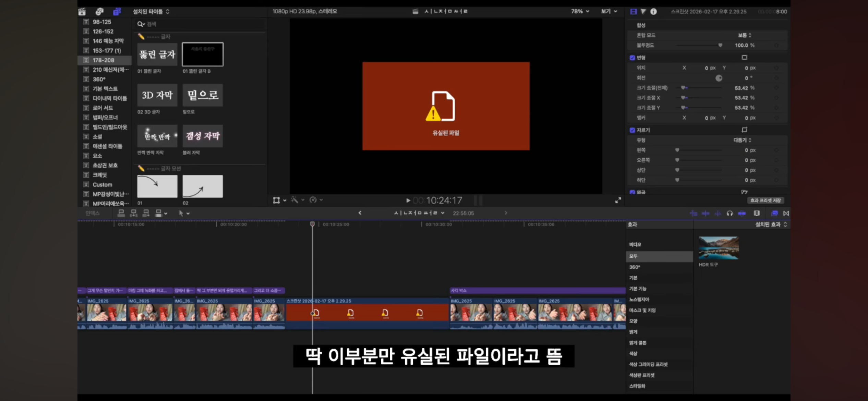Select the 기본 텍스트 title category
868x401 pixels.
tap(105, 89)
